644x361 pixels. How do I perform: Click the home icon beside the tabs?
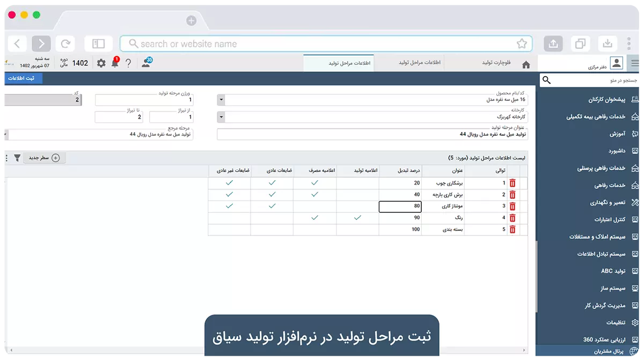click(526, 64)
